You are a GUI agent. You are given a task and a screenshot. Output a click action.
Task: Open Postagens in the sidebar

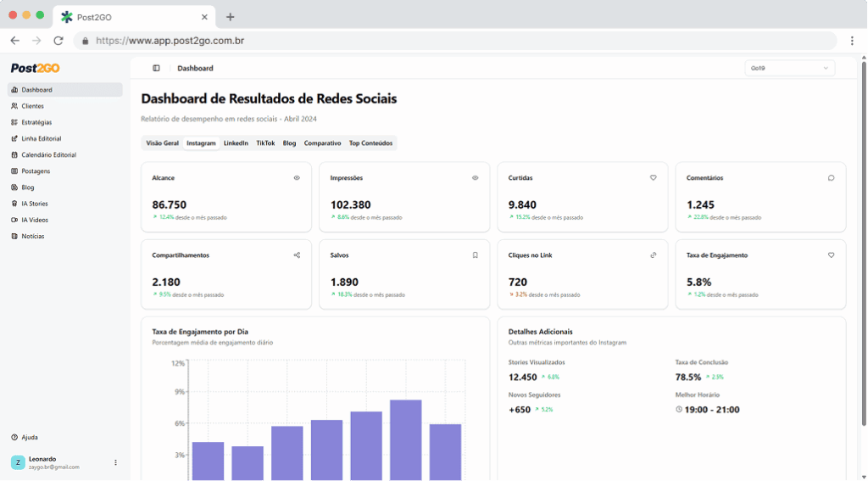click(64, 171)
